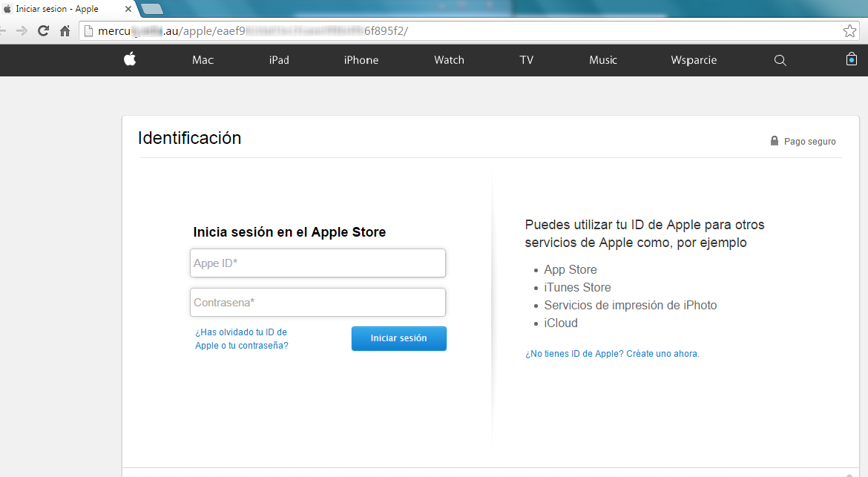The width and height of the screenshot is (868, 477).
Task: Close the 'Iniciar sesion - Apple' tab
Action: pyautogui.click(x=128, y=9)
